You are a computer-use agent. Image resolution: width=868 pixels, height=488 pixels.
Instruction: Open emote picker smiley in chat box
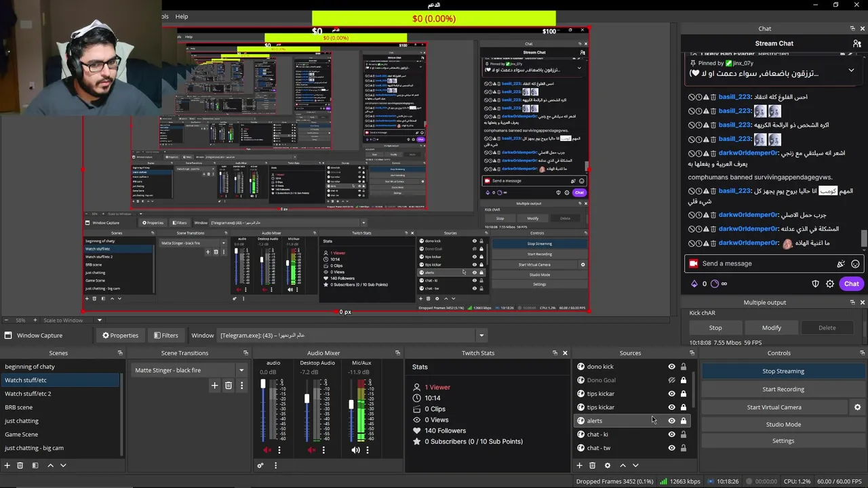click(855, 264)
